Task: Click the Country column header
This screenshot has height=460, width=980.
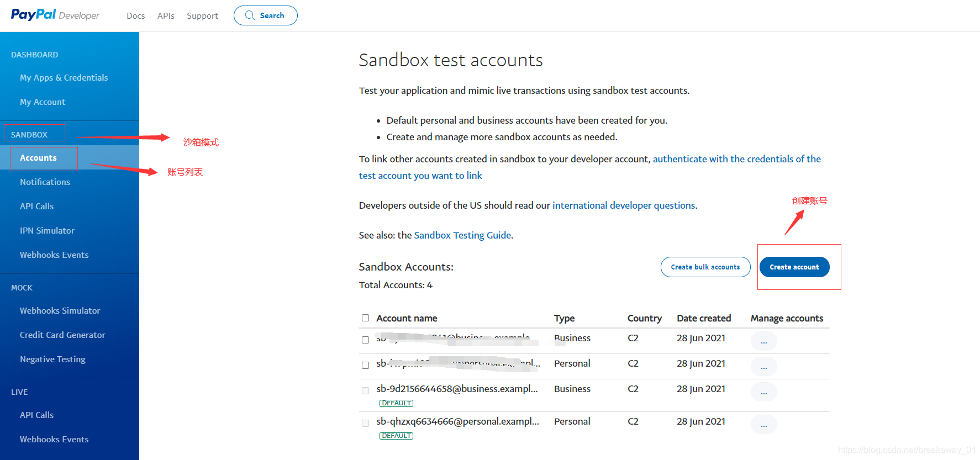Action: pos(644,318)
